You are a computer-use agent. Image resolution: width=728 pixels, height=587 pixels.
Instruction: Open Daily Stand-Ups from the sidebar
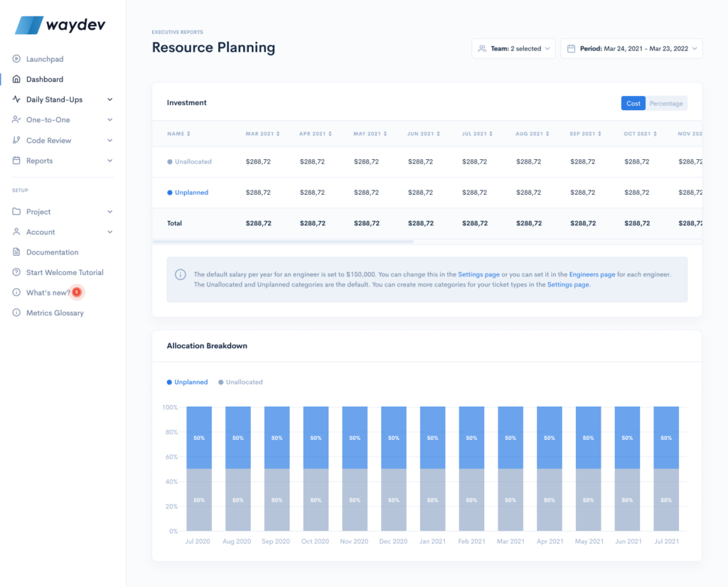[16, 99]
